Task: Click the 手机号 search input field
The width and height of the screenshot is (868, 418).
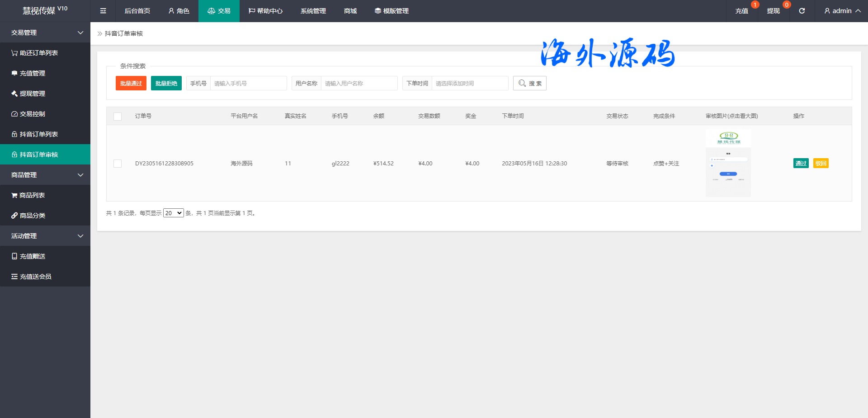Action: point(248,83)
